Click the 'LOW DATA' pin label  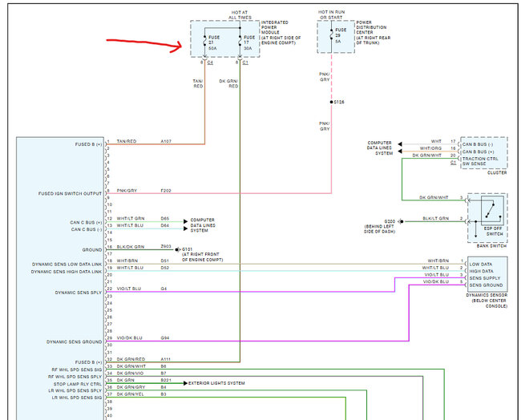(481, 265)
